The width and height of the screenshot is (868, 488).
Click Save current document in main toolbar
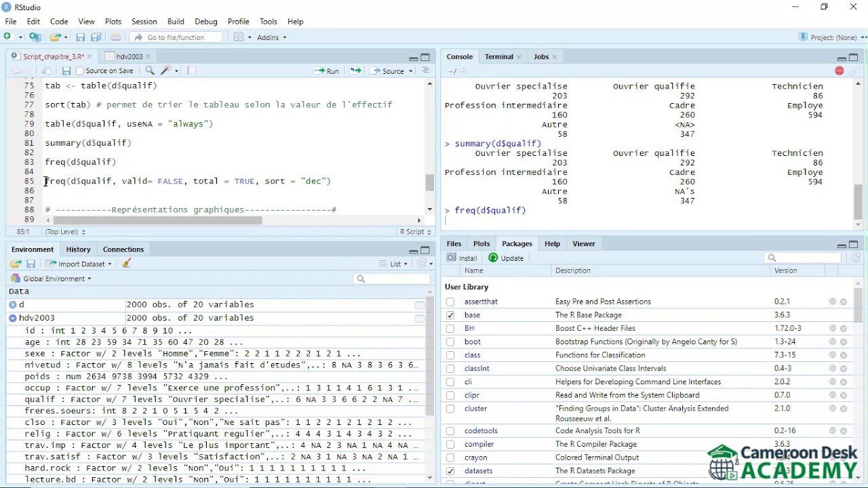point(80,37)
